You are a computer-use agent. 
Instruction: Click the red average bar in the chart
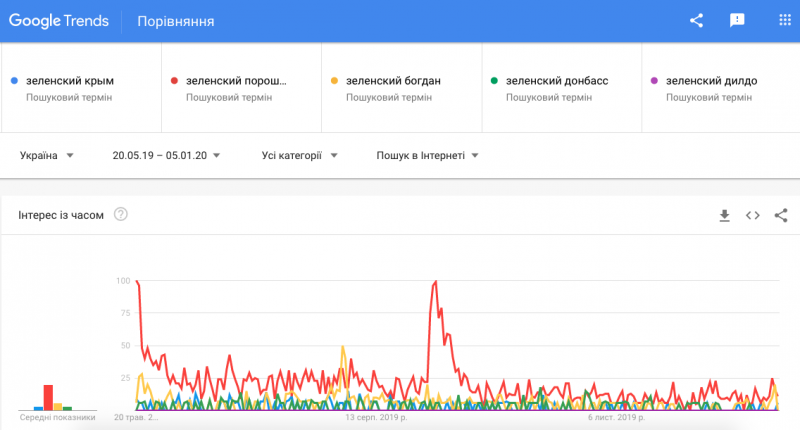point(47,397)
